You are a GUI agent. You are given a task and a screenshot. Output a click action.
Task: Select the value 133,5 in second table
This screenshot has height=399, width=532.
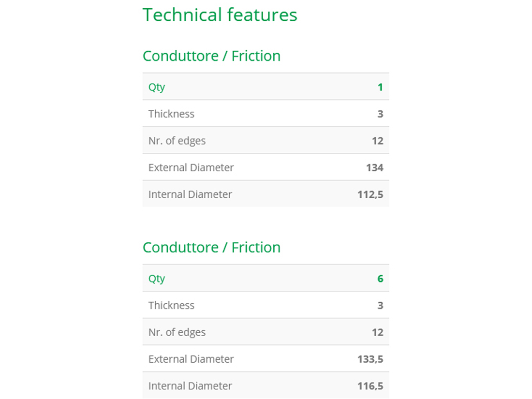pyautogui.click(x=370, y=359)
